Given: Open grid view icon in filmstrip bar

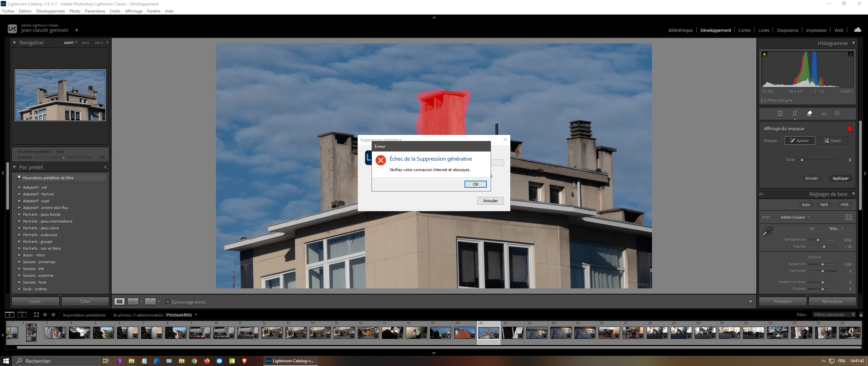Looking at the screenshot, I should [x=36, y=315].
